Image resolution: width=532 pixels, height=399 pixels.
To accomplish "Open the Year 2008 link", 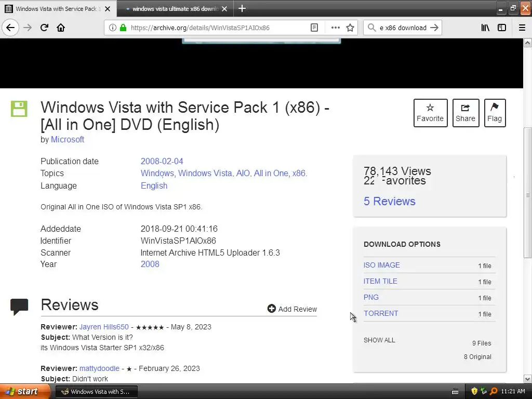I will tap(150, 264).
